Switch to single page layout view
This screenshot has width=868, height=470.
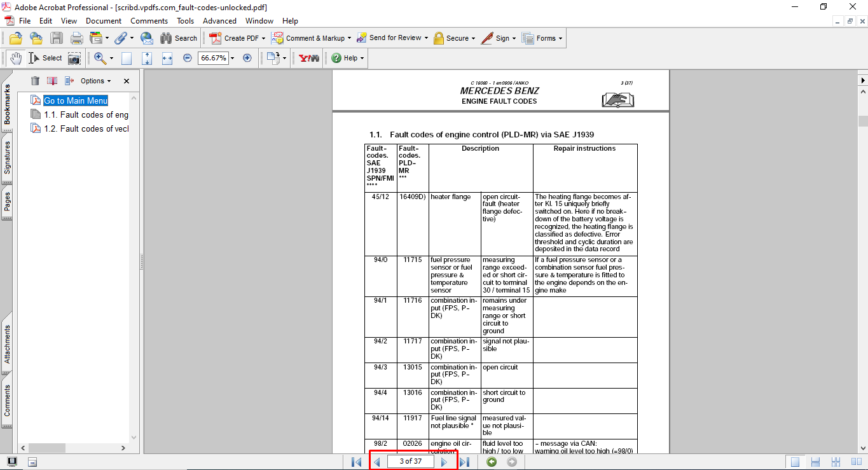[795, 462]
